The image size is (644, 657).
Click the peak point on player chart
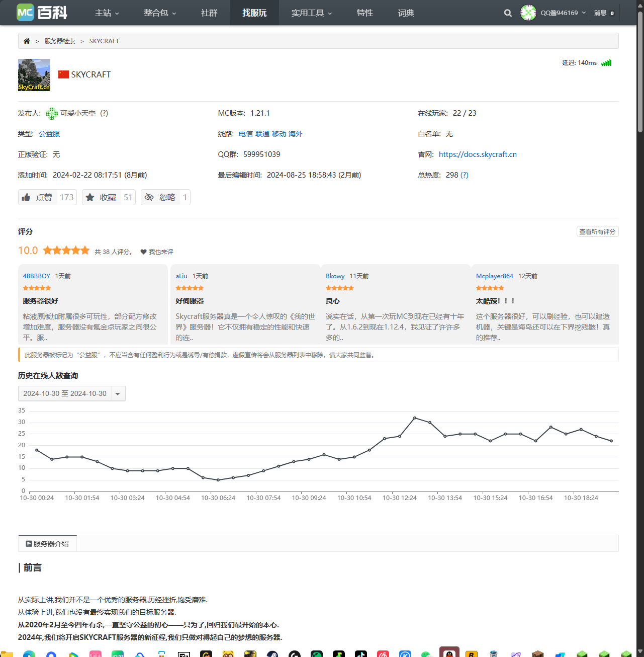click(415, 418)
